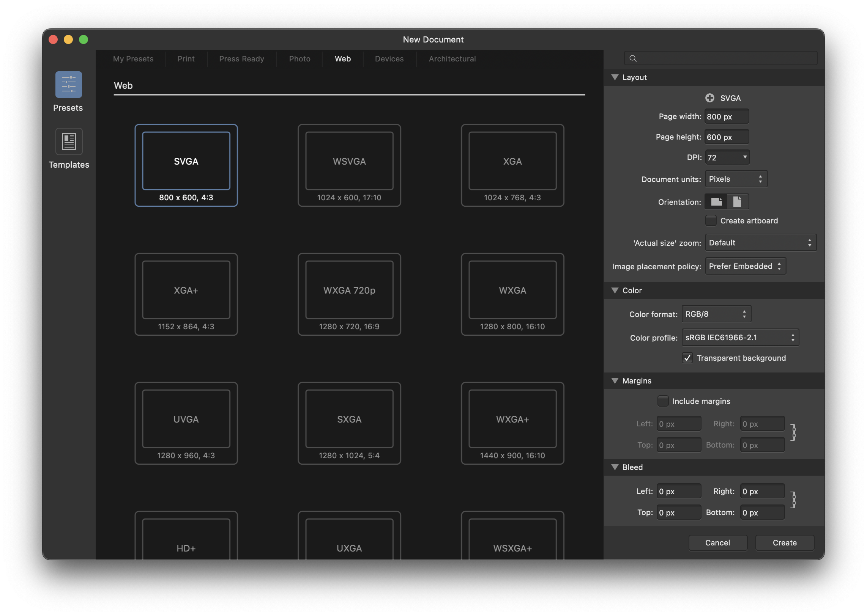Image resolution: width=867 pixels, height=616 pixels.
Task: Select the Web tab
Action: (x=343, y=59)
